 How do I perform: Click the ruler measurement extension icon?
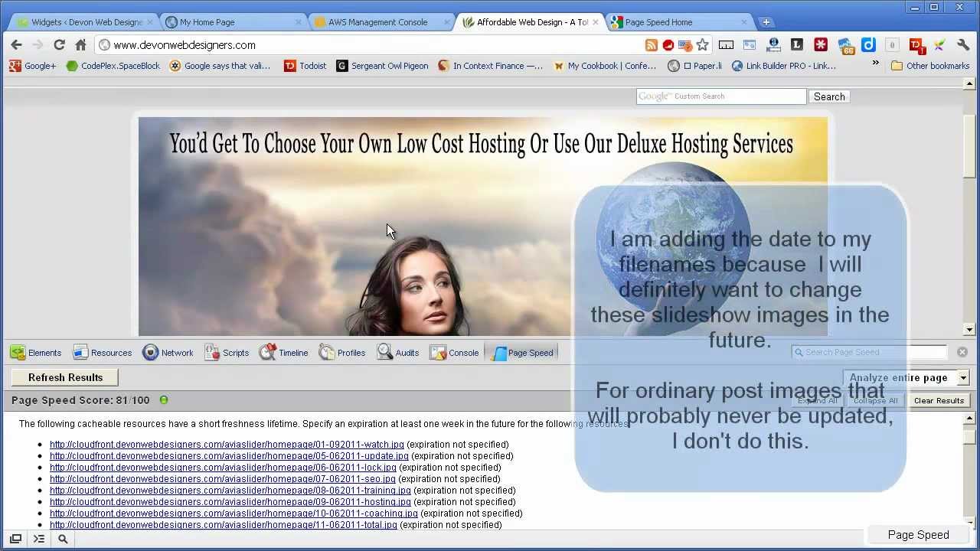pos(726,45)
